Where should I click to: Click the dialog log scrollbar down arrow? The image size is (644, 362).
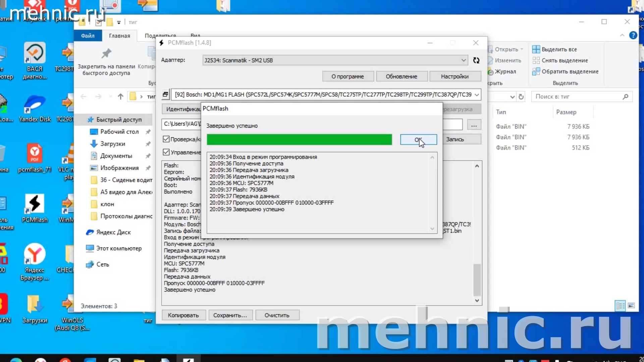pos(432,229)
